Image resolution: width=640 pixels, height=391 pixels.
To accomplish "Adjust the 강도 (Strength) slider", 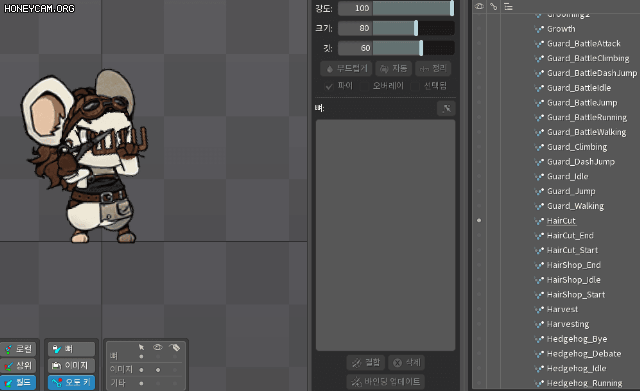I will (413, 8).
